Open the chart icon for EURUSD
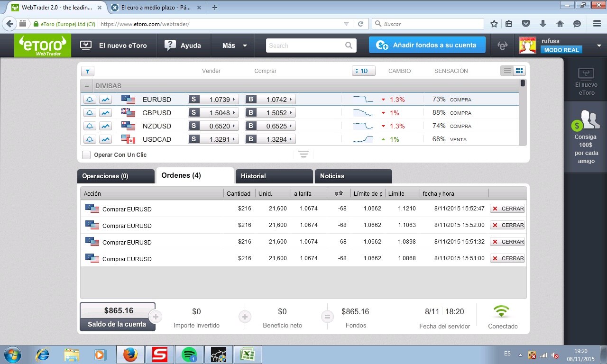This screenshot has width=607, height=364. click(x=105, y=100)
